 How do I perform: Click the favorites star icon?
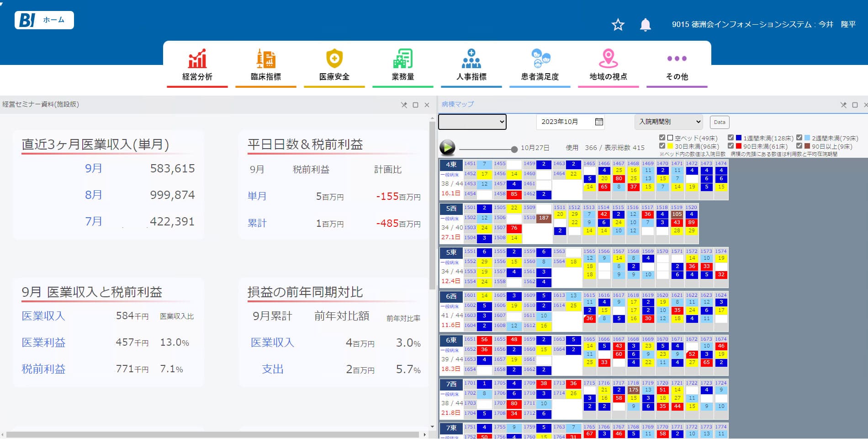[x=618, y=25]
